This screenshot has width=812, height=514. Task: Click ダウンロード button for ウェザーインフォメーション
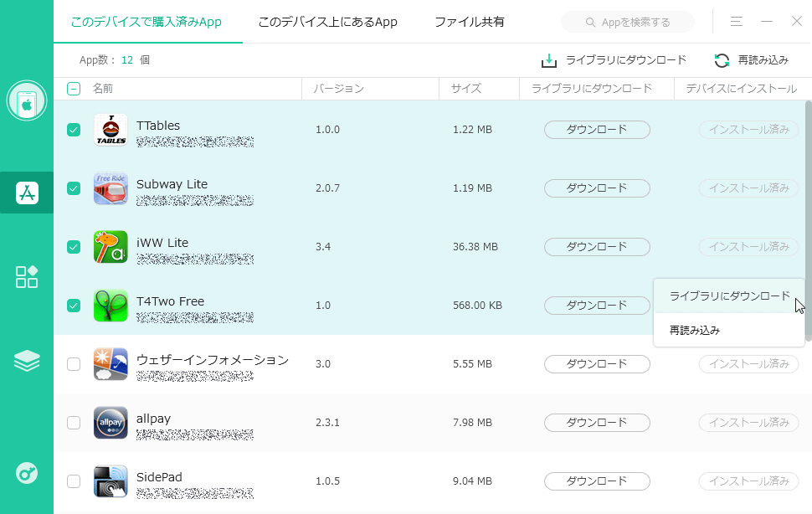(x=597, y=364)
